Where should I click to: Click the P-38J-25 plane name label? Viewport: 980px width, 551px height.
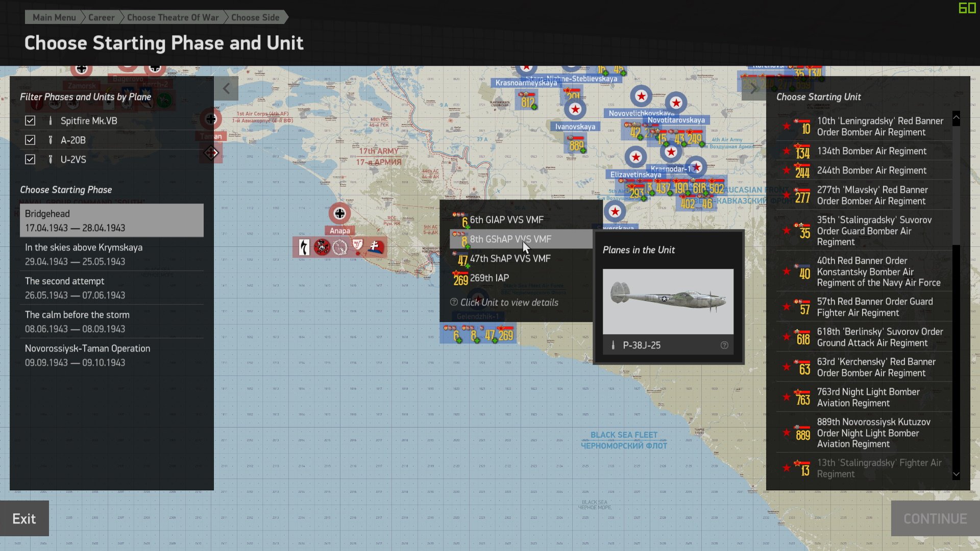point(642,345)
